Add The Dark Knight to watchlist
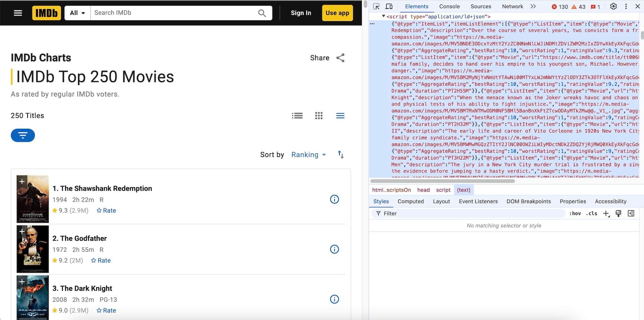 (22, 281)
